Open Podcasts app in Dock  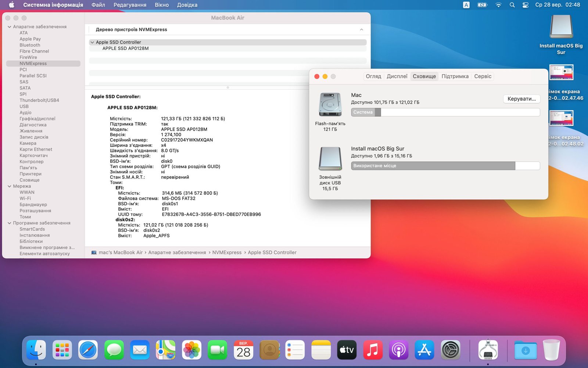[399, 350]
